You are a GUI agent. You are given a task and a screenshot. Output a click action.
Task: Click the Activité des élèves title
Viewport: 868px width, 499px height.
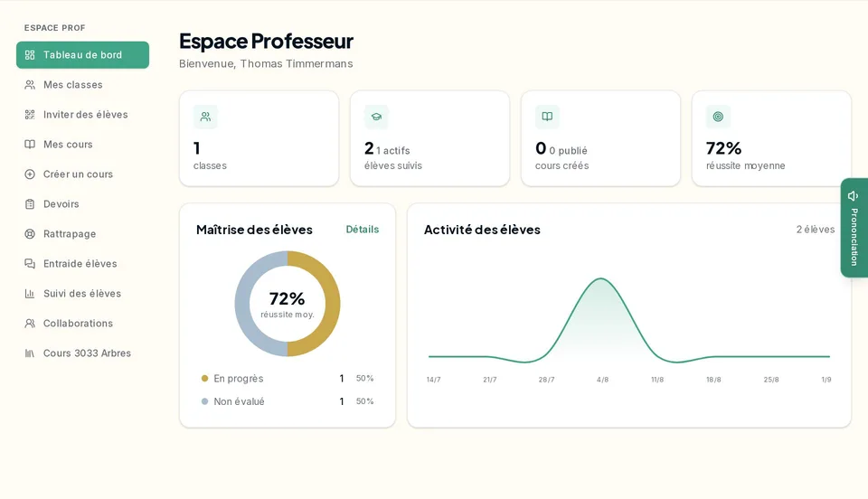click(x=482, y=230)
